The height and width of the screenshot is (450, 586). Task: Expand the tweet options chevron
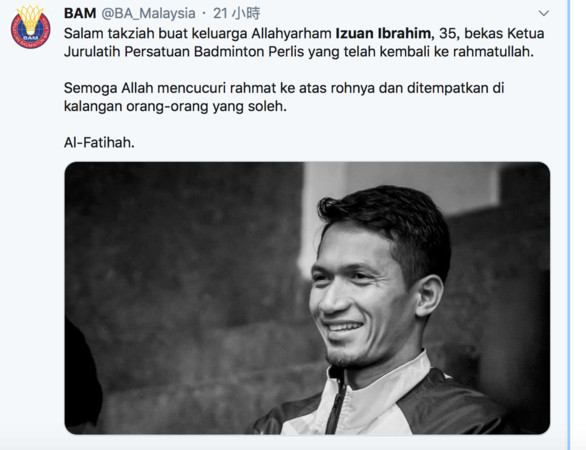543,13
